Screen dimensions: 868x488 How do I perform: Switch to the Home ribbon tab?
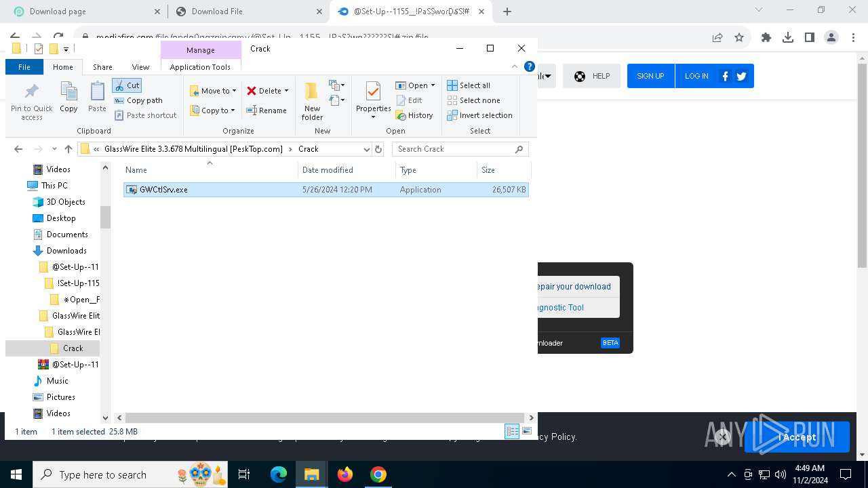[x=62, y=67]
